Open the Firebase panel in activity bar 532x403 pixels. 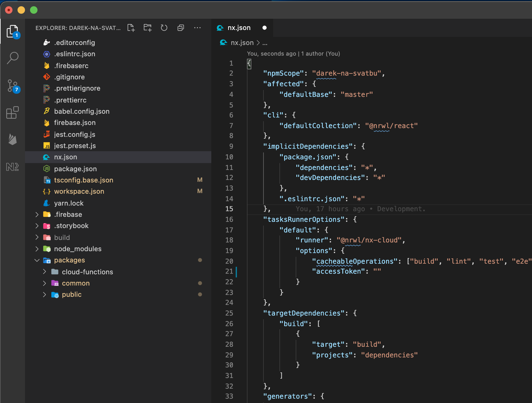pyautogui.click(x=13, y=139)
